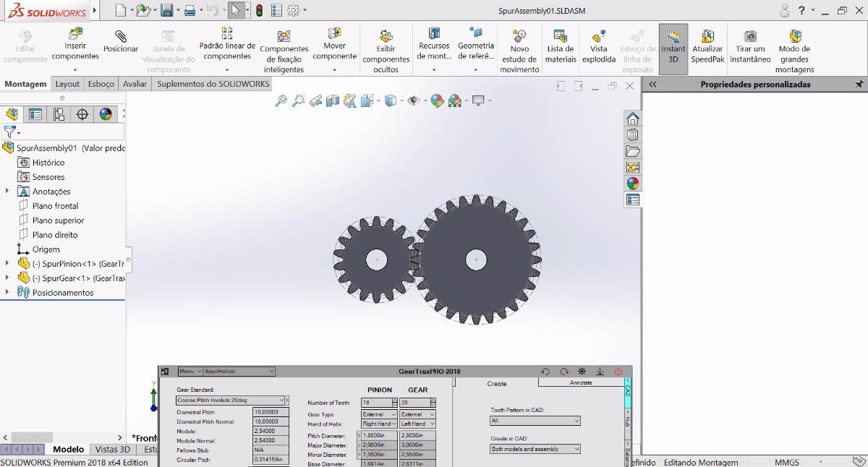Click Mover componente tool
The image size is (868, 467).
coord(334,45)
